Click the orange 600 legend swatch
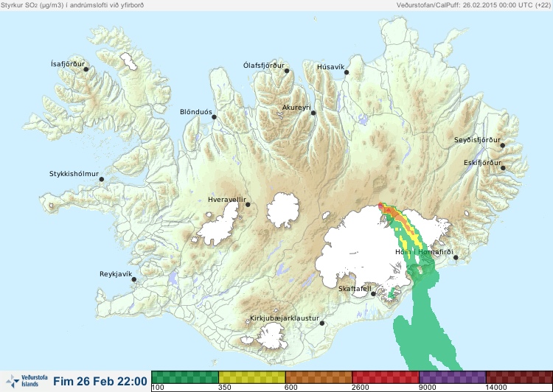 319,377
